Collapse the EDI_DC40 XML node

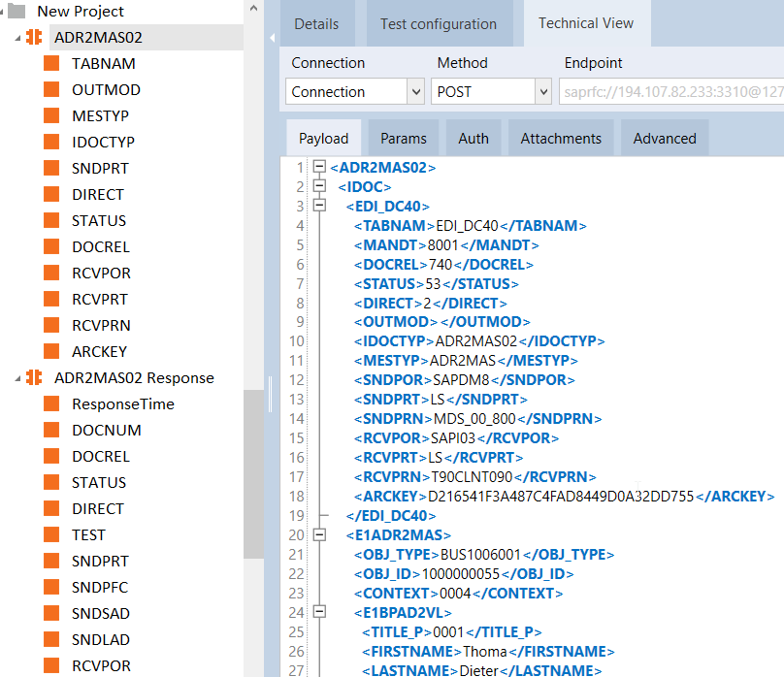[x=319, y=206]
